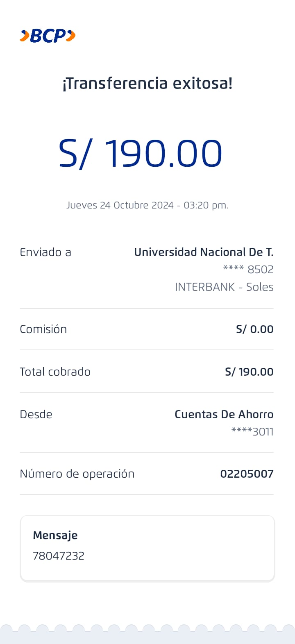The height and width of the screenshot is (644, 295).
Task: Click the date Jueves 24 Octubre 2024
Action: coord(120,205)
